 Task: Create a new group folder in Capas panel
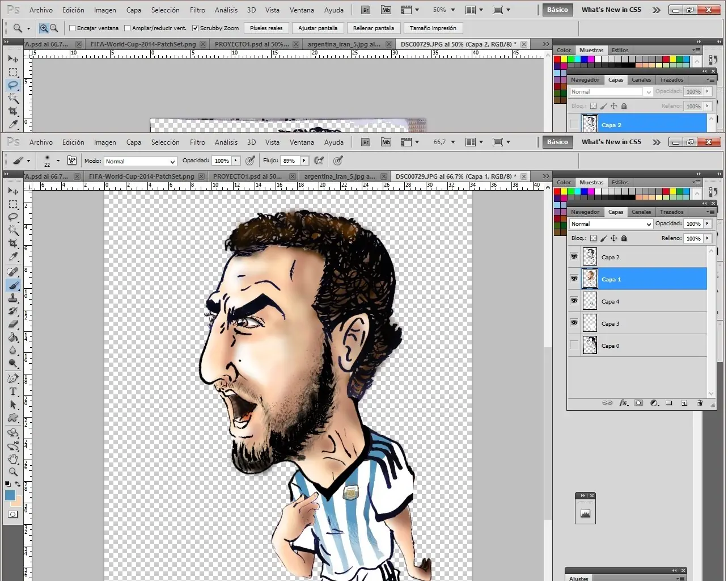click(669, 403)
